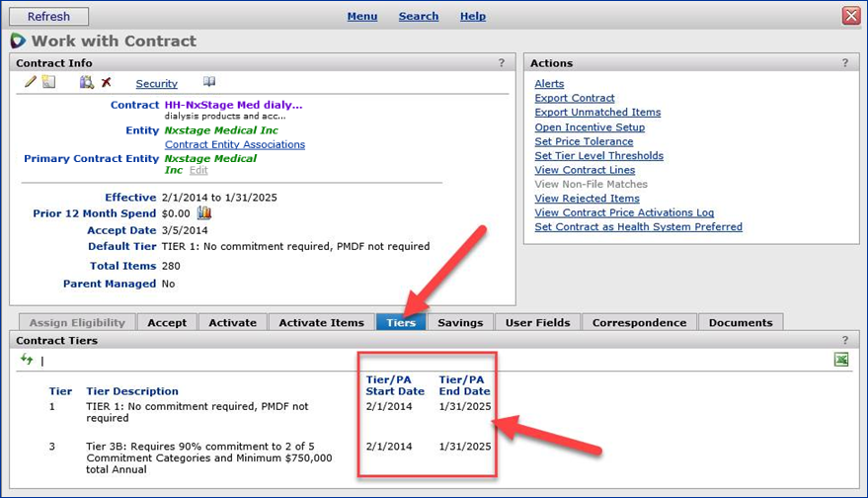The image size is (868, 498).
Task: Open the User Fields tab
Action: coord(537,322)
